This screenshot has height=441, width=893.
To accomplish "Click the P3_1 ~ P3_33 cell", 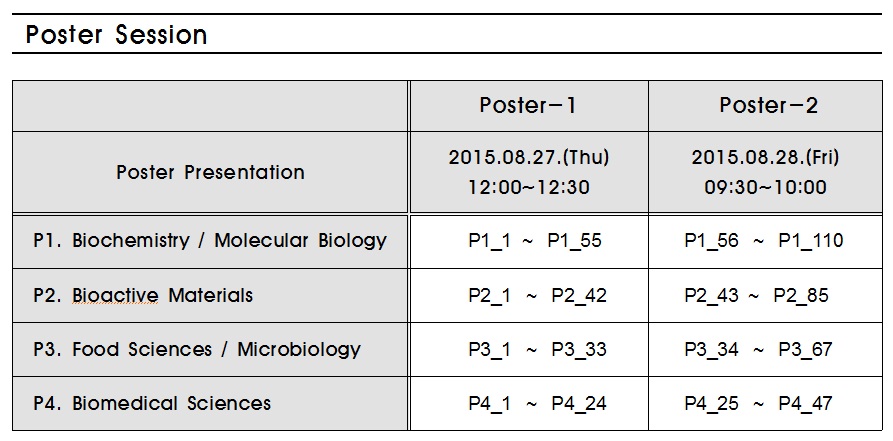I will coord(537,349).
